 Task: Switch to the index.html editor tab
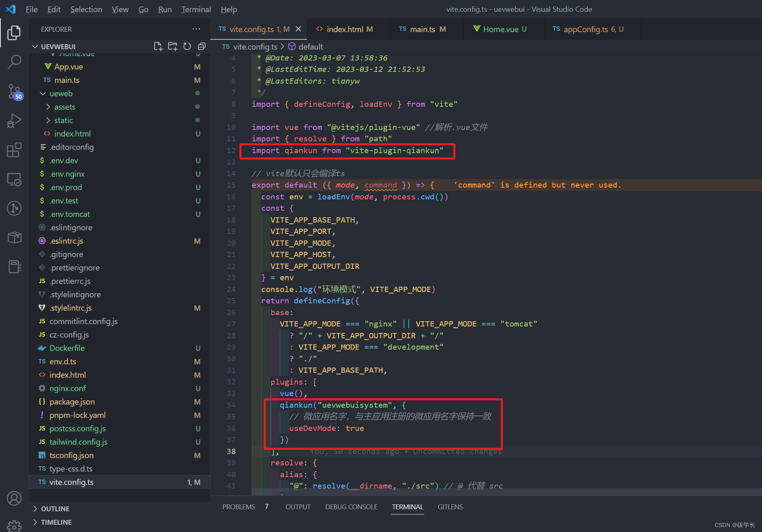(349, 29)
